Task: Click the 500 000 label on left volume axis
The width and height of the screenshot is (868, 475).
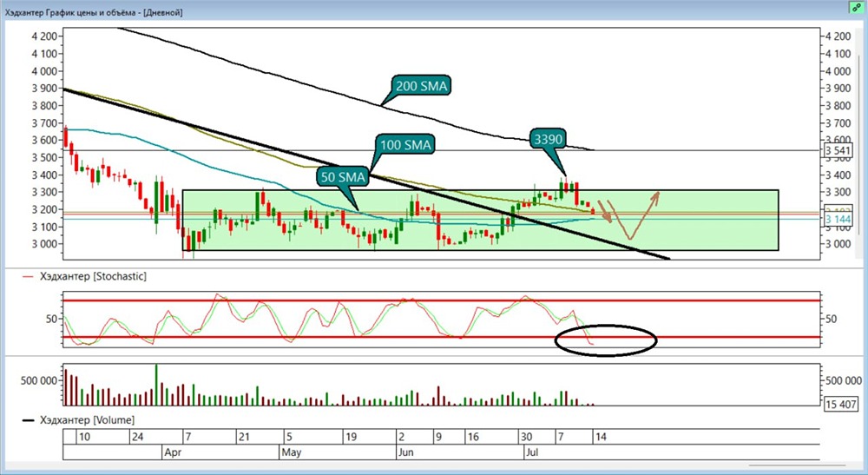Action: (39, 380)
